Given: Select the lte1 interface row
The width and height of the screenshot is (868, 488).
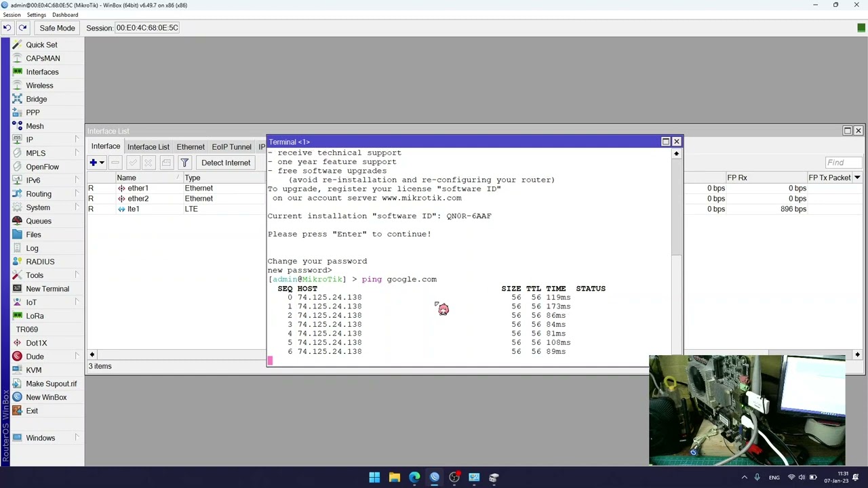Looking at the screenshot, I should tap(177, 209).
